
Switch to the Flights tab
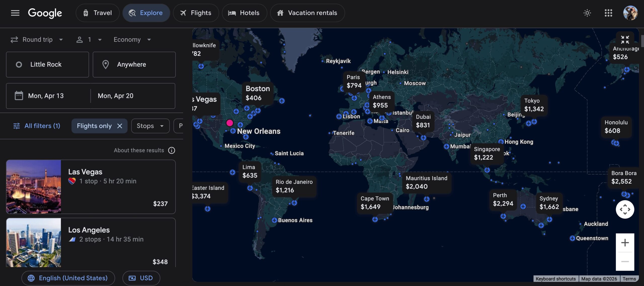click(196, 13)
